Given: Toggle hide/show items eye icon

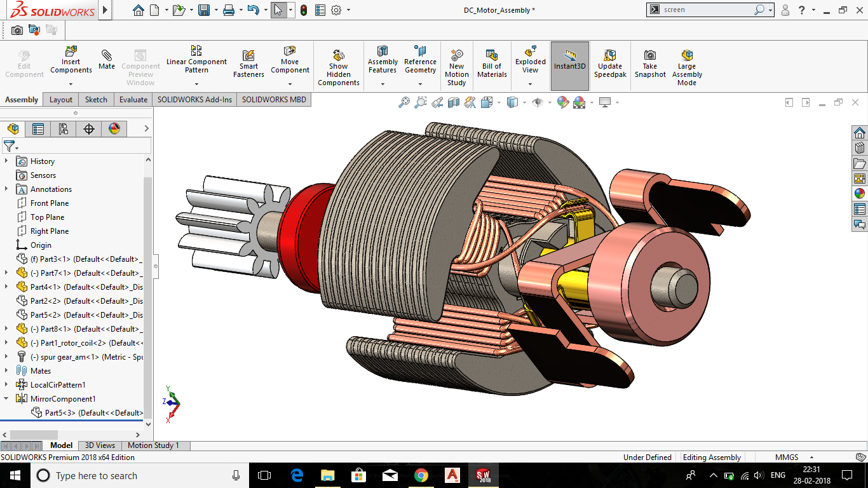Looking at the screenshot, I should 538,102.
